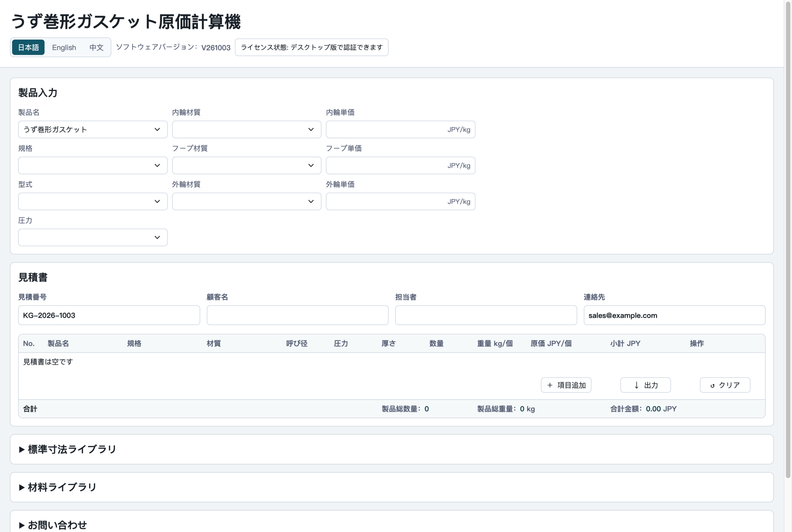Click the 担当者 input field
Viewport: 792px width, 532px height.
pyautogui.click(x=486, y=315)
